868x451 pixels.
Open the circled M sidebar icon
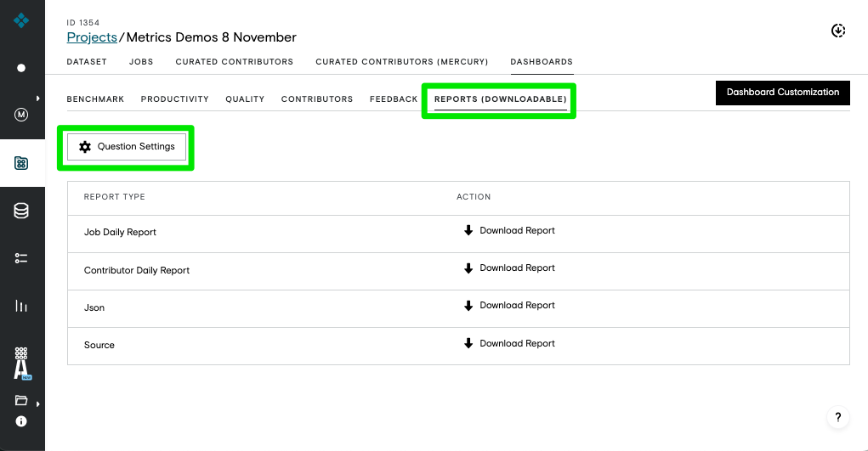point(21,115)
